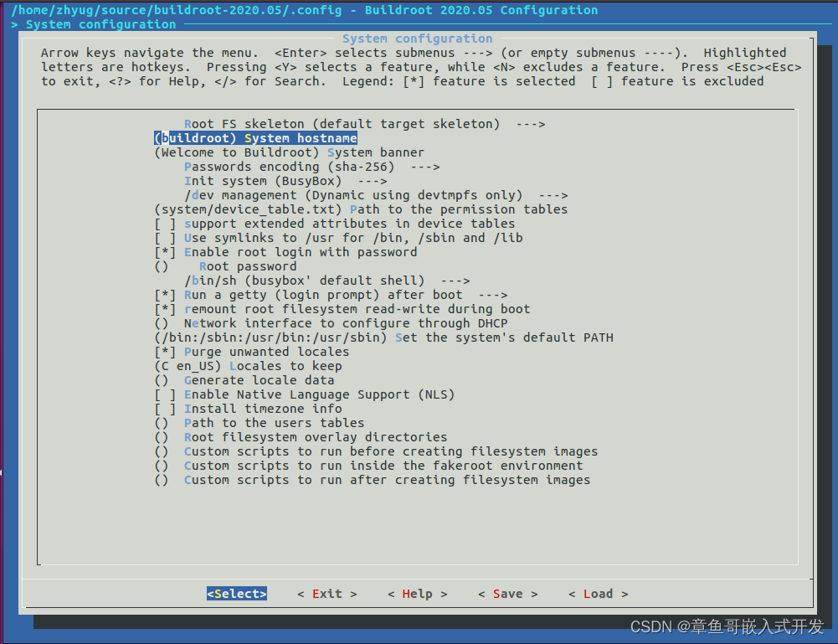Image resolution: width=838 pixels, height=644 pixels.
Task: Toggle Run a getty after boot
Action: (x=331, y=295)
